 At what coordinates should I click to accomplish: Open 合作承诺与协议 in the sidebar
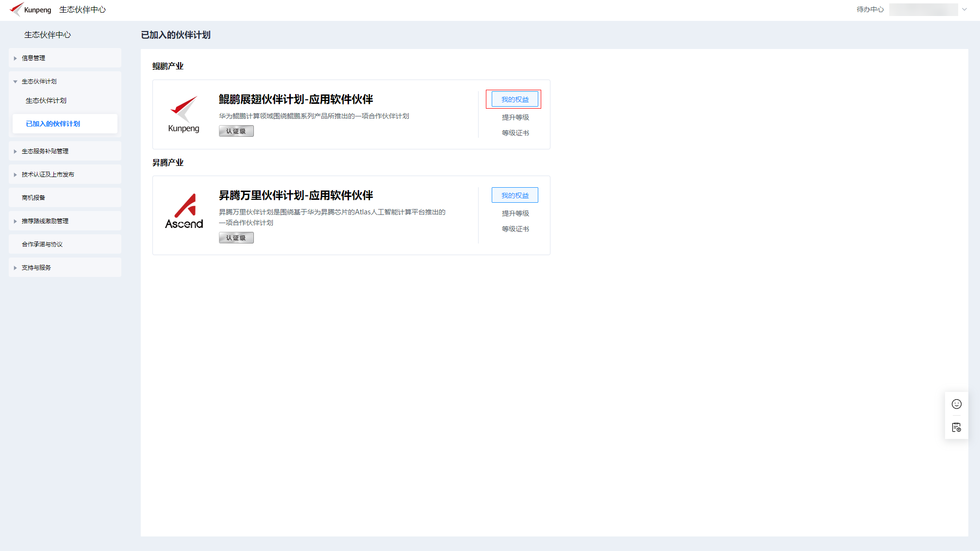(65, 244)
